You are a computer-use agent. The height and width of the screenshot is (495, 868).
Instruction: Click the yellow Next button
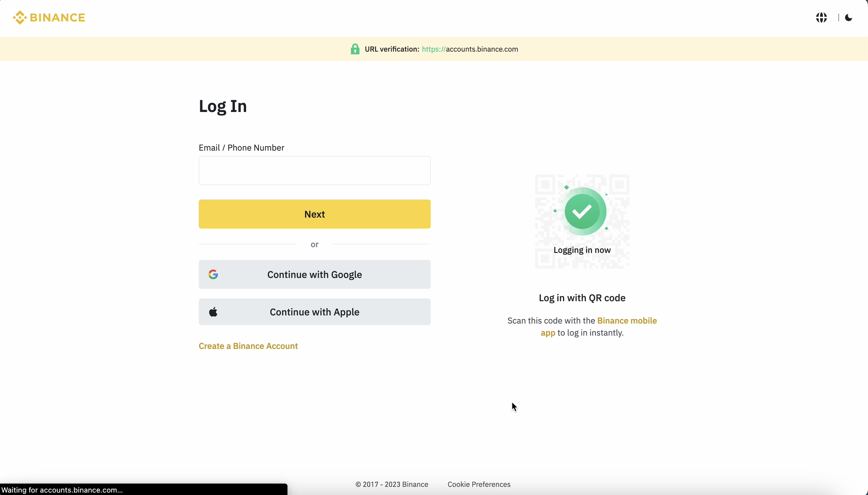click(x=315, y=214)
